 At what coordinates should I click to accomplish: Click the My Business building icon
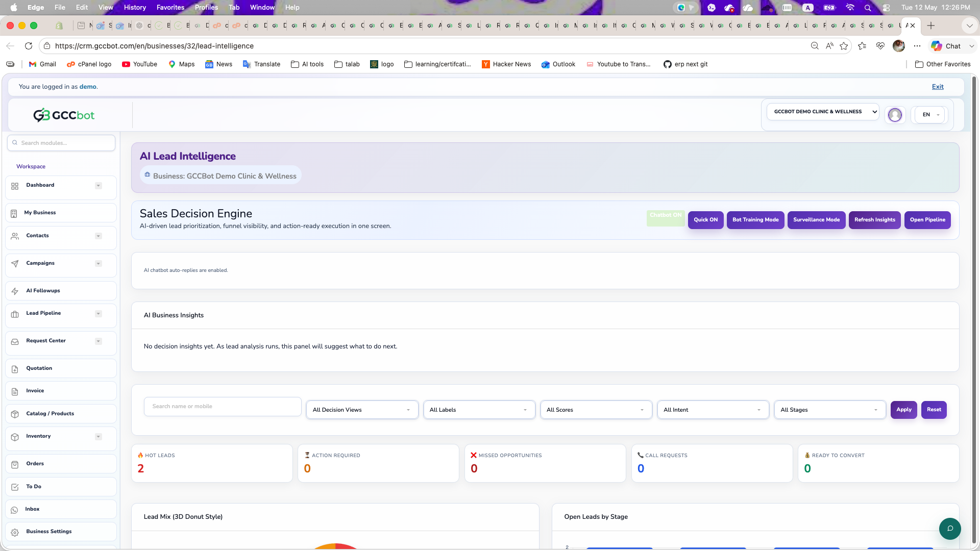14,213
